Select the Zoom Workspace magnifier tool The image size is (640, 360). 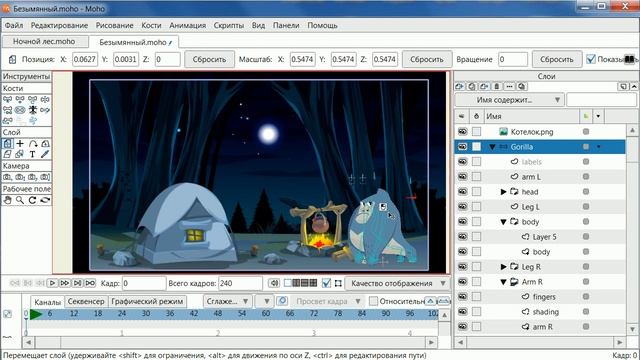tap(20, 200)
